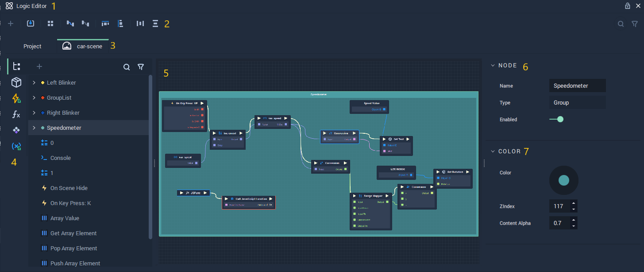Select the '0' node row
644x272 pixels.
89,143
